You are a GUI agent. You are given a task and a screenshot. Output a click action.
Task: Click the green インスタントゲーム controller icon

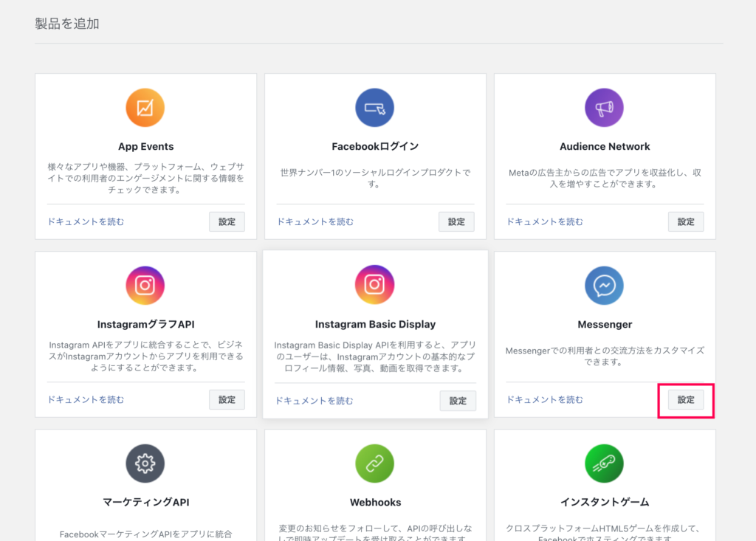604,464
